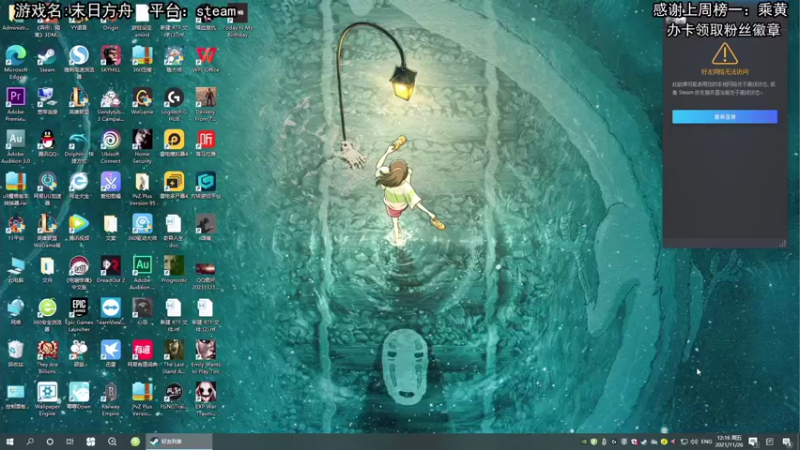Open the Windows Start menu

click(10, 442)
